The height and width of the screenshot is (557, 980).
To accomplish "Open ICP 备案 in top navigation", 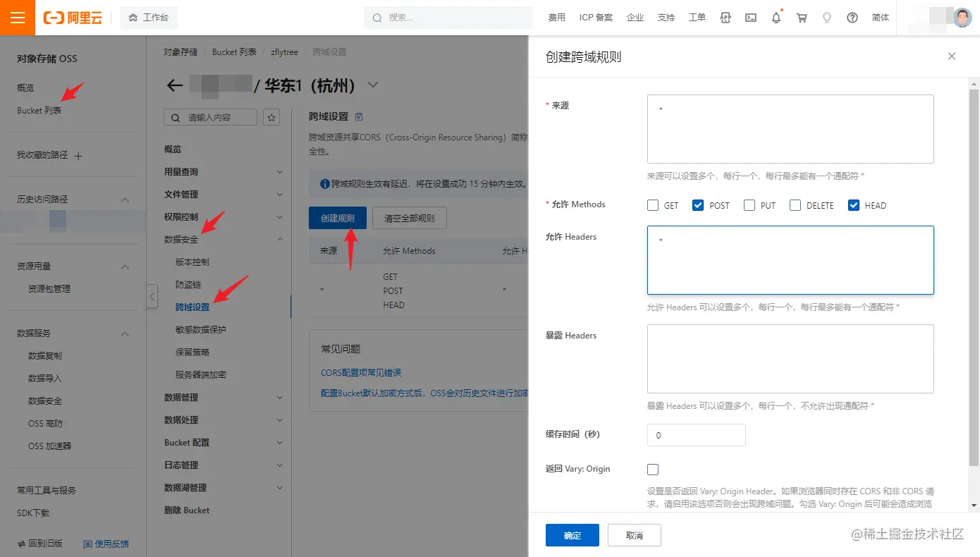I will pyautogui.click(x=596, y=18).
